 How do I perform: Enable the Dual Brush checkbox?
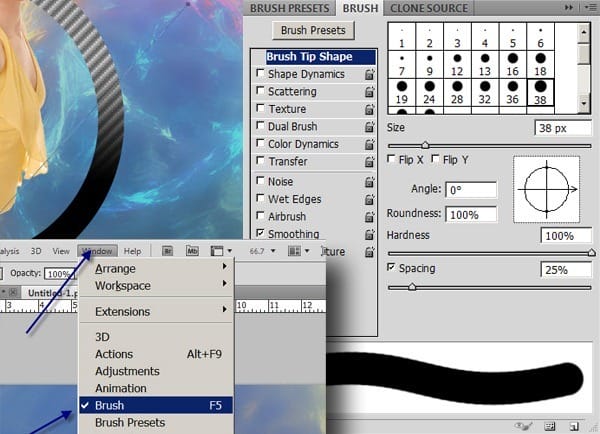tap(260, 125)
